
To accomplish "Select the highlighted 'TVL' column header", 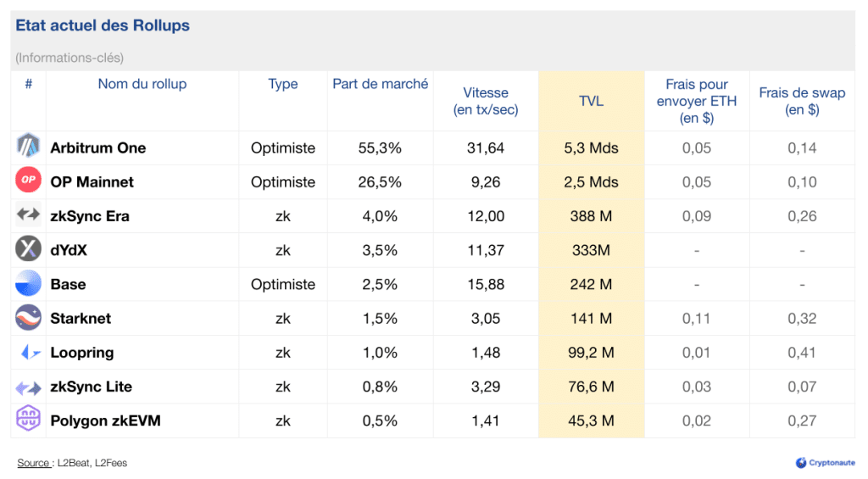I will click(591, 102).
